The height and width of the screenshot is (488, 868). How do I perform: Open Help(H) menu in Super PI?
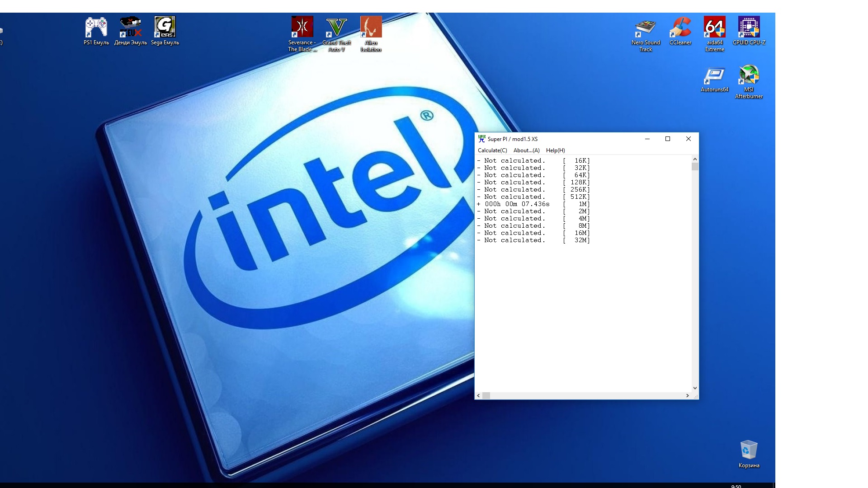(555, 150)
